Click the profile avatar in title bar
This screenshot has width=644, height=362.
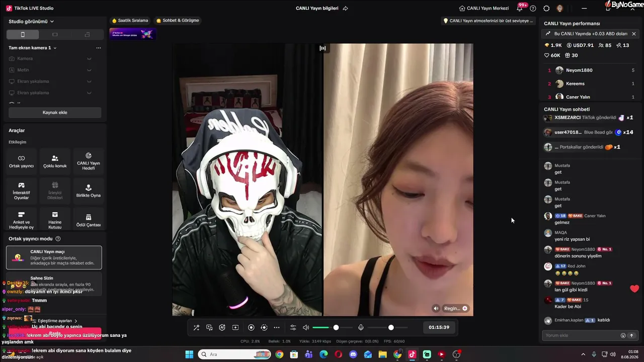pos(559,8)
